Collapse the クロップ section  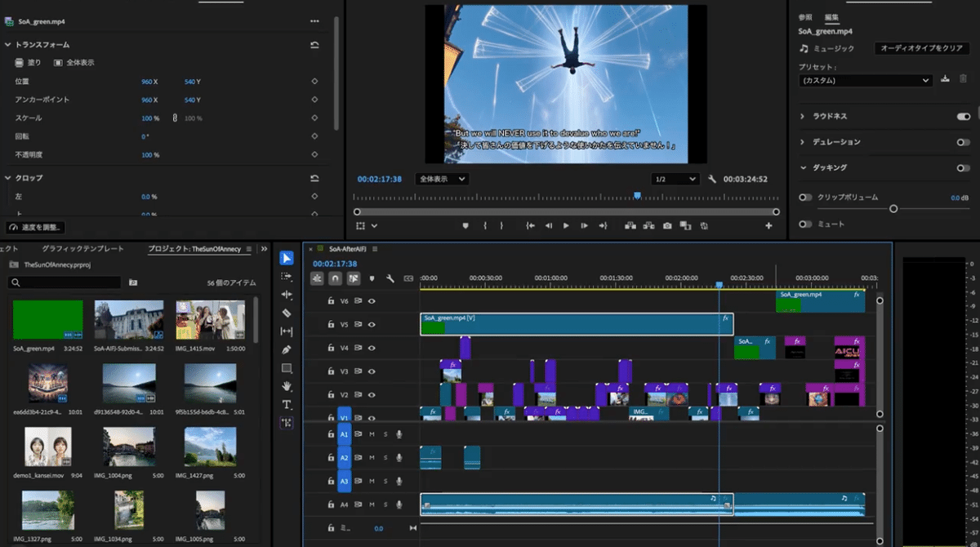(8, 178)
